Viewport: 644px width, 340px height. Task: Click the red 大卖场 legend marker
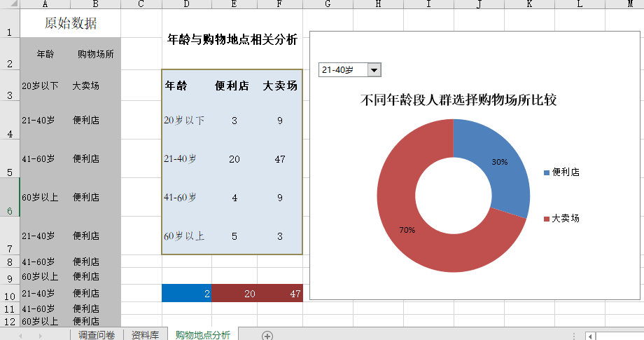(x=546, y=219)
